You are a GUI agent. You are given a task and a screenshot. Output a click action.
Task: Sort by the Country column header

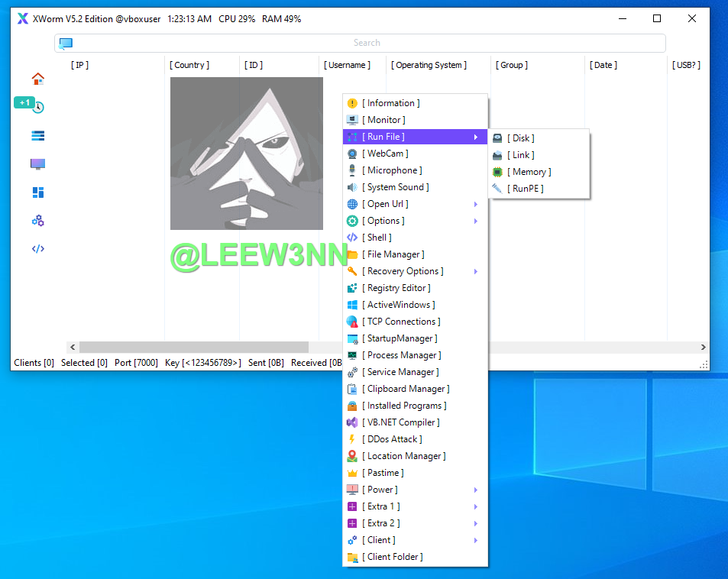click(x=189, y=65)
